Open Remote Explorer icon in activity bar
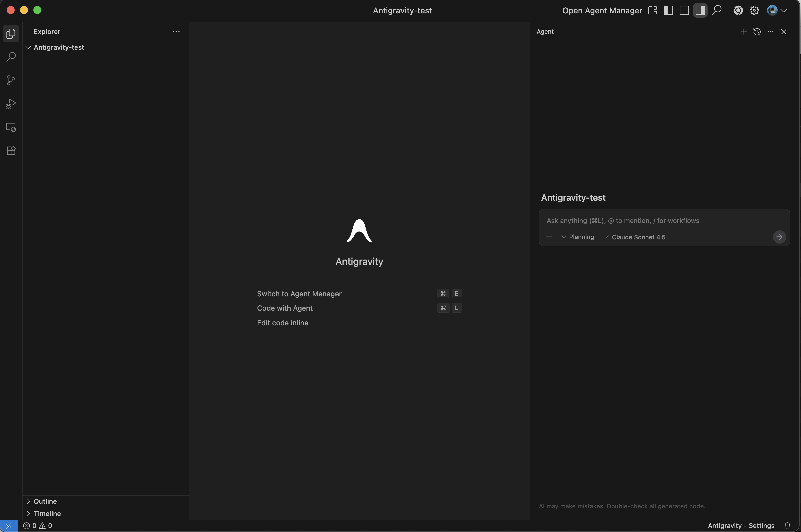Screen dimensions: 801x532 click(x=11, y=127)
